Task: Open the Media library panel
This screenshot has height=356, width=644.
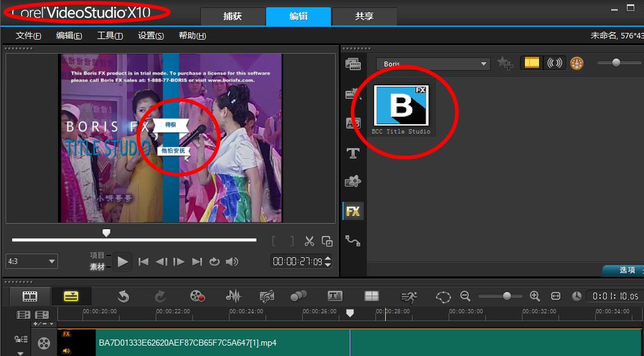Action: pos(353,63)
